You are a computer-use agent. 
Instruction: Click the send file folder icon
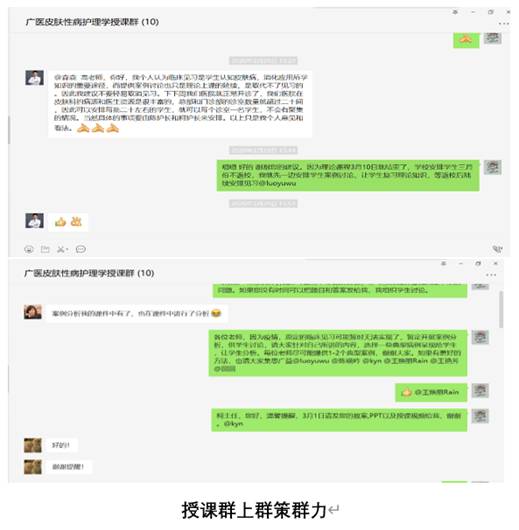pyautogui.click(x=45, y=249)
